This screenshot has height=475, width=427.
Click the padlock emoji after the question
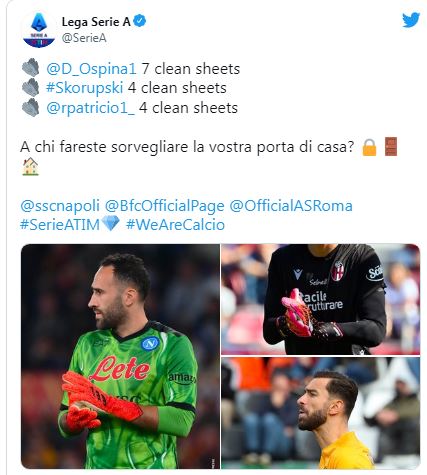point(369,147)
